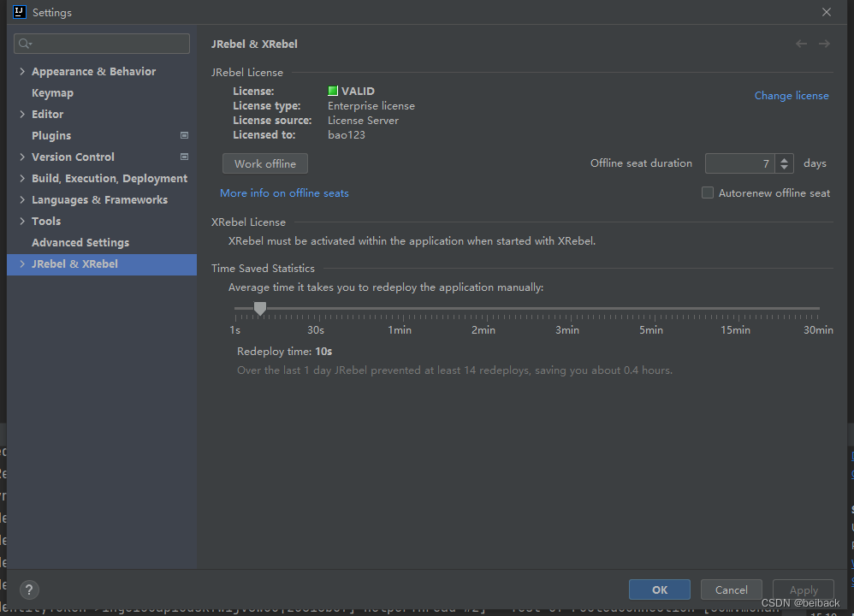
Task: Click the Change license link
Action: [x=792, y=95]
